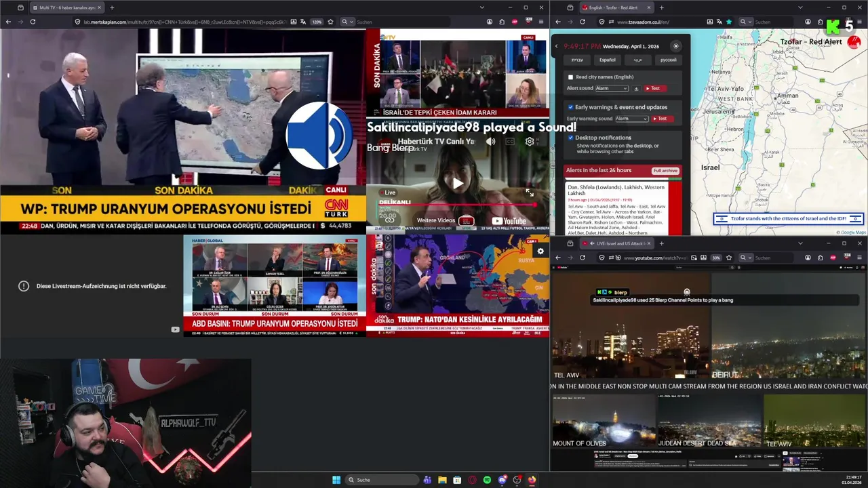The width and height of the screenshot is (868, 488).
Task: Select the English - Tzofar - Red Alert tab
Action: pos(615,7)
